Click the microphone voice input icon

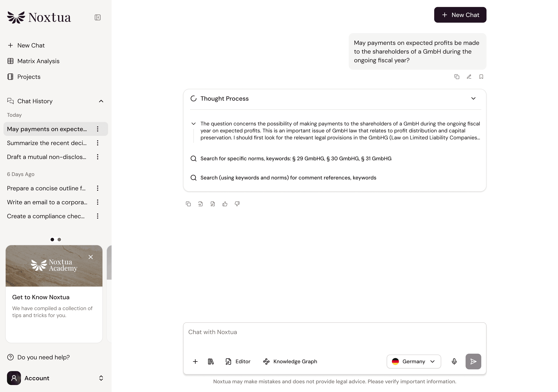[454, 361]
